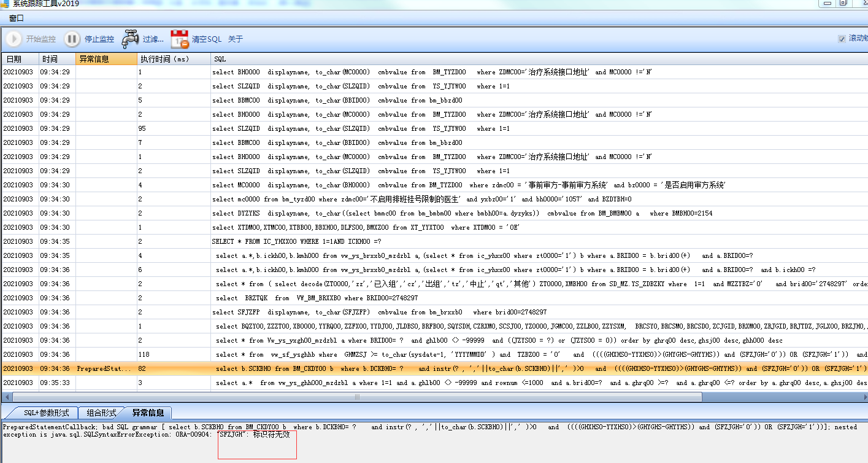
Task: Select 'select * from Vw_ys_yxgh00_mzdzbl' row
Action: coord(434,340)
